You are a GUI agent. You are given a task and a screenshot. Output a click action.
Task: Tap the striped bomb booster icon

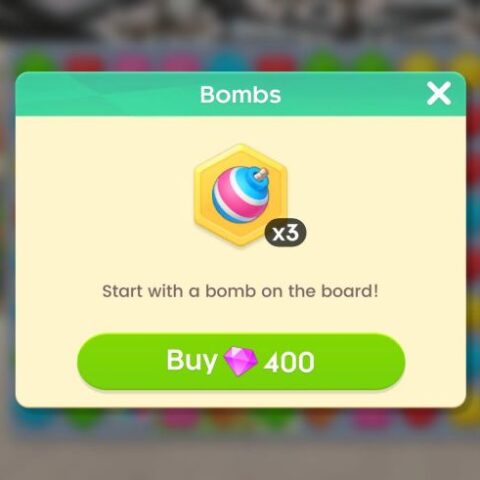pos(241,195)
